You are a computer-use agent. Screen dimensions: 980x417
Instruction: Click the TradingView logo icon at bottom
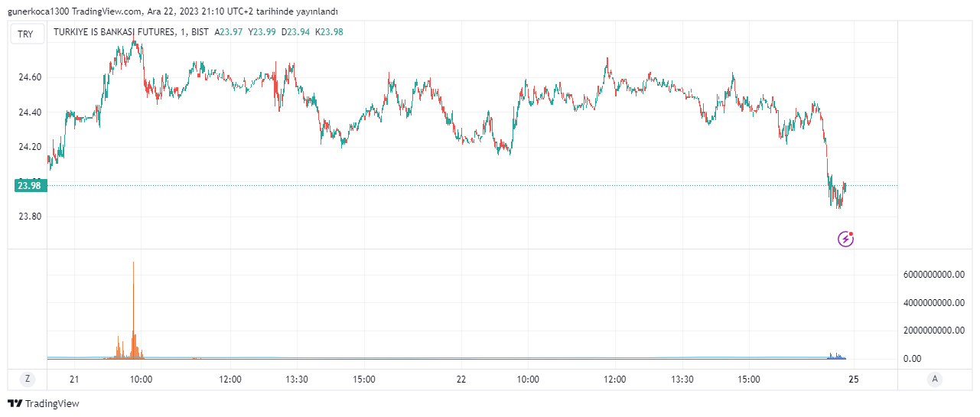14,403
